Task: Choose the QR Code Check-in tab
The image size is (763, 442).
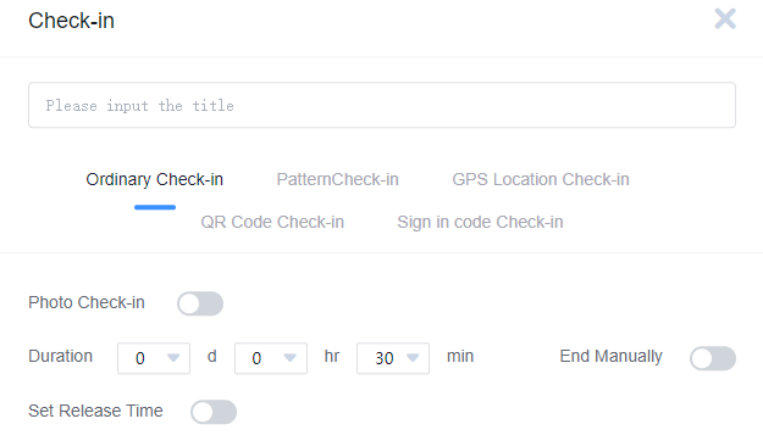Action: [x=272, y=222]
